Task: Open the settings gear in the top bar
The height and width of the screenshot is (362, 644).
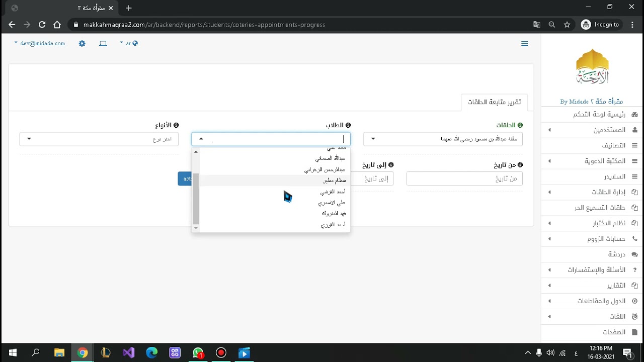Action: [x=82, y=44]
